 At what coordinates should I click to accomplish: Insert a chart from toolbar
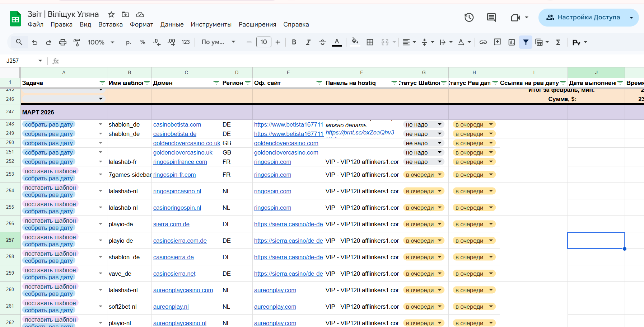click(x=512, y=42)
